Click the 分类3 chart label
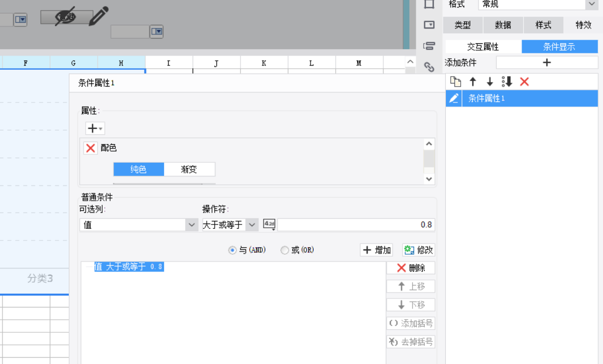 click(40, 278)
